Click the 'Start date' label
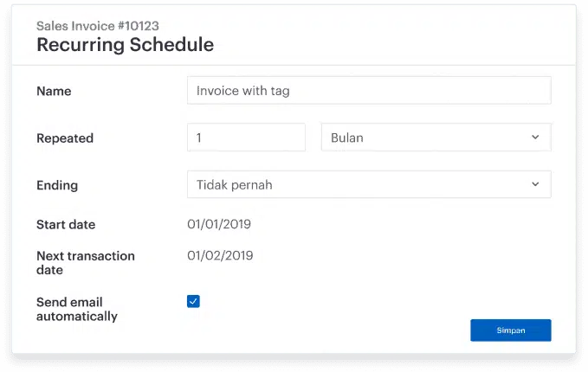Image resolution: width=588 pixels, height=372 pixels. click(x=66, y=225)
